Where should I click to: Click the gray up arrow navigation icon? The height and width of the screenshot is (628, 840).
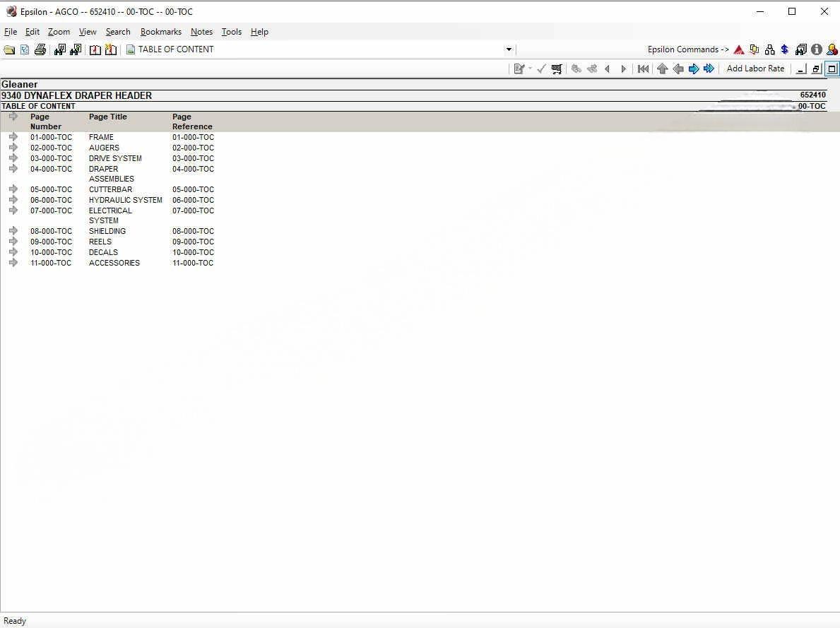662,69
